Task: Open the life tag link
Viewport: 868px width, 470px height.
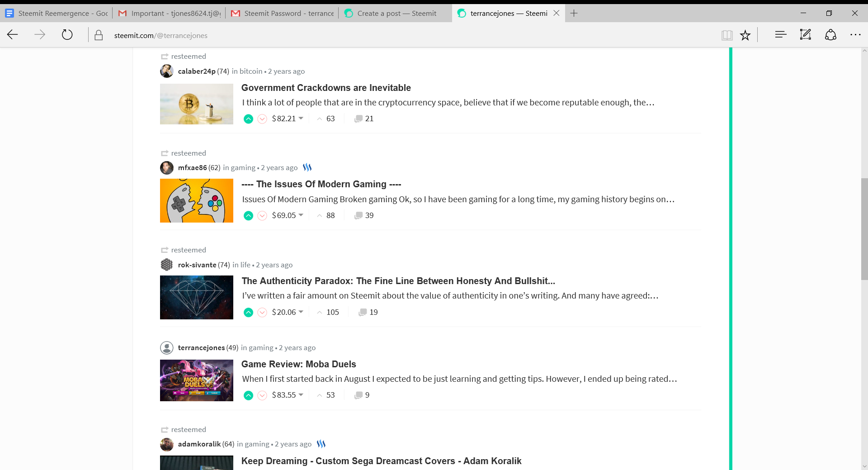Action: pyautogui.click(x=245, y=265)
